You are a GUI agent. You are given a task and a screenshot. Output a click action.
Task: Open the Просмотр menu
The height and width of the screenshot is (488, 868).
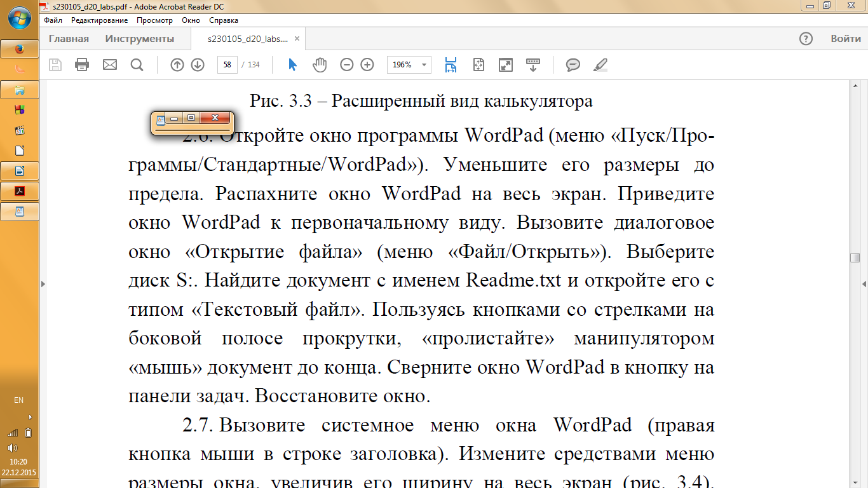pos(154,20)
